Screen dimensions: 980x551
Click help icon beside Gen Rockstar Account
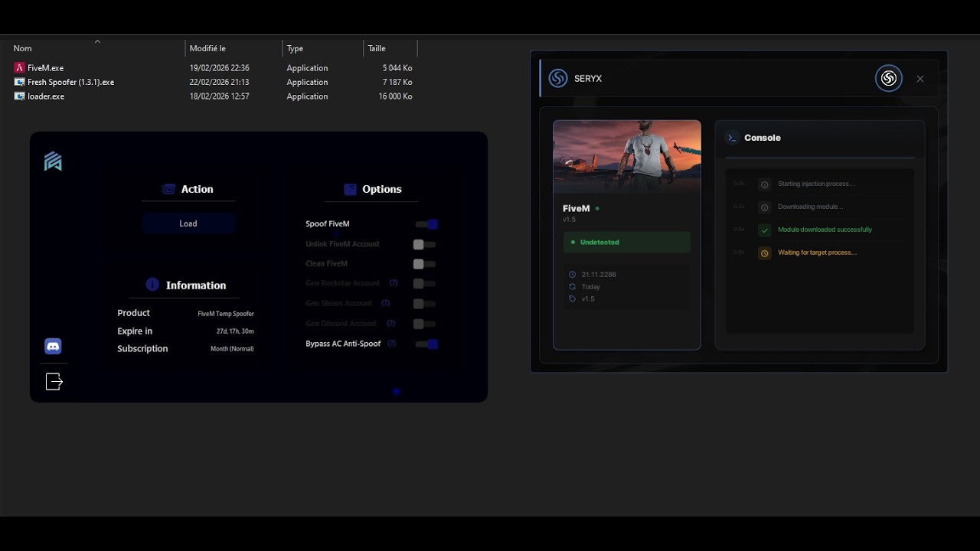(x=394, y=283)
